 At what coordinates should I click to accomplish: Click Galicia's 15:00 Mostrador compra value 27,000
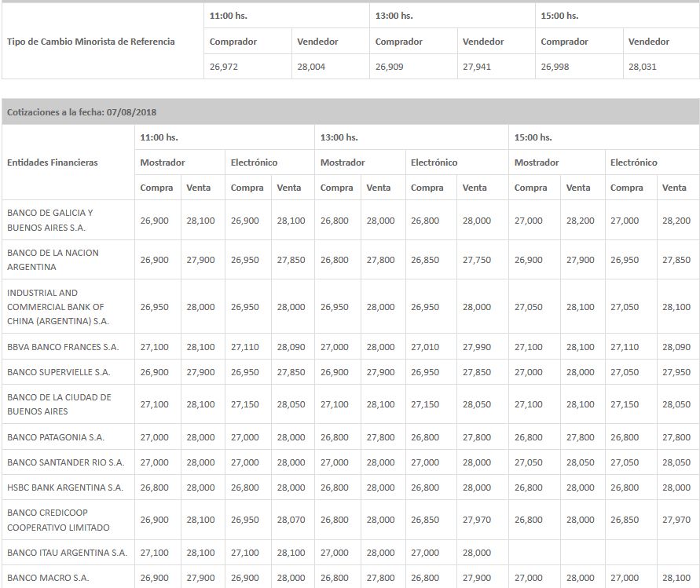click(x=528, y=221)
